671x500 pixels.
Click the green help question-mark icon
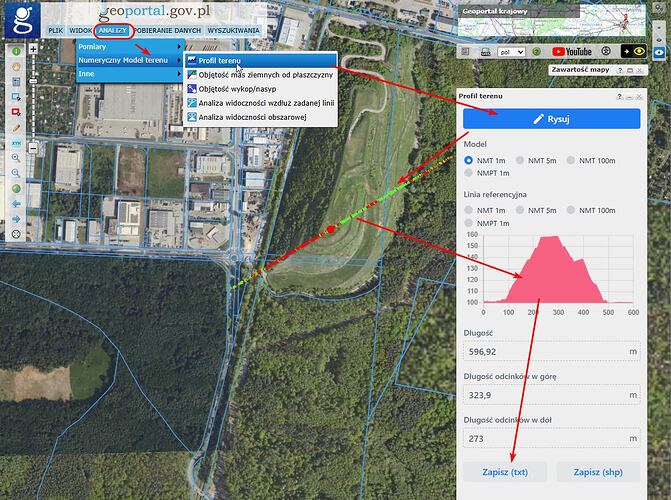[x=537, y=52]
